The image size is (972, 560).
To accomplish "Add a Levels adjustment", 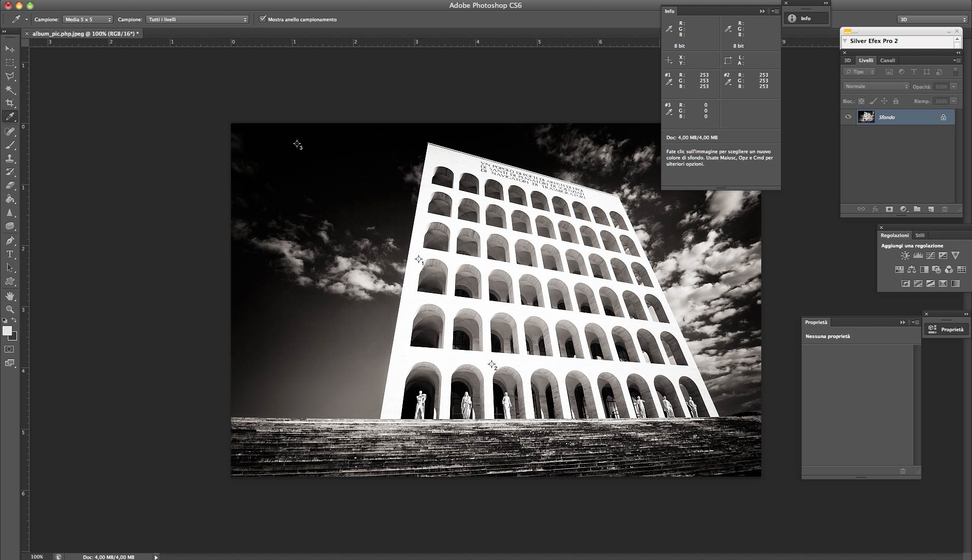I will click(x=918, y=256).
